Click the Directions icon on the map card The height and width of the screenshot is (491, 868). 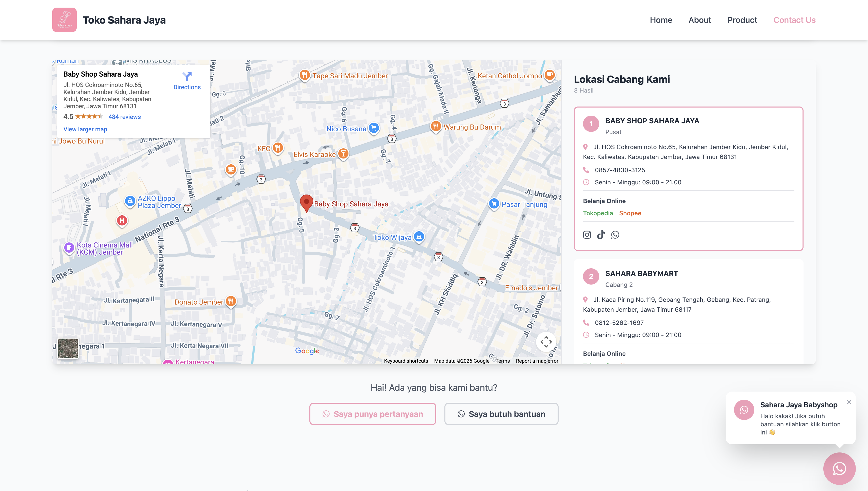tap(187, 77)
